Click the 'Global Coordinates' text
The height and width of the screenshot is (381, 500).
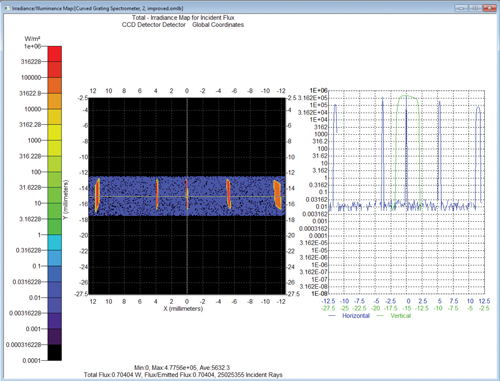point(218,25)
